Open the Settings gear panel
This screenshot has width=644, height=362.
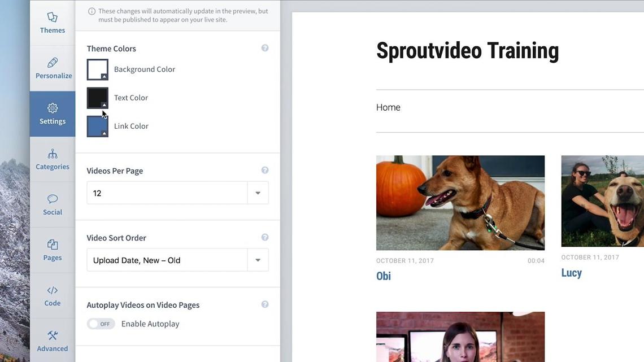(52, 114)
